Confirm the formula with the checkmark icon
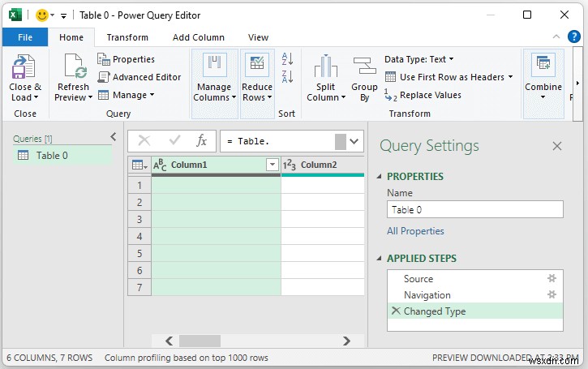 (x=174, y=140)
